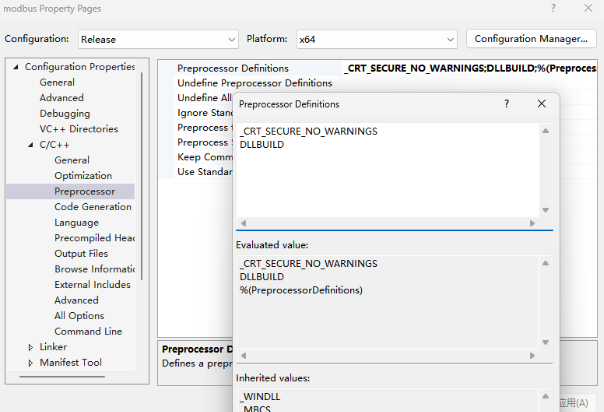Click the tree panel vertical scrollbar
This screenshot has width=604, height=412.
point(142,176)
